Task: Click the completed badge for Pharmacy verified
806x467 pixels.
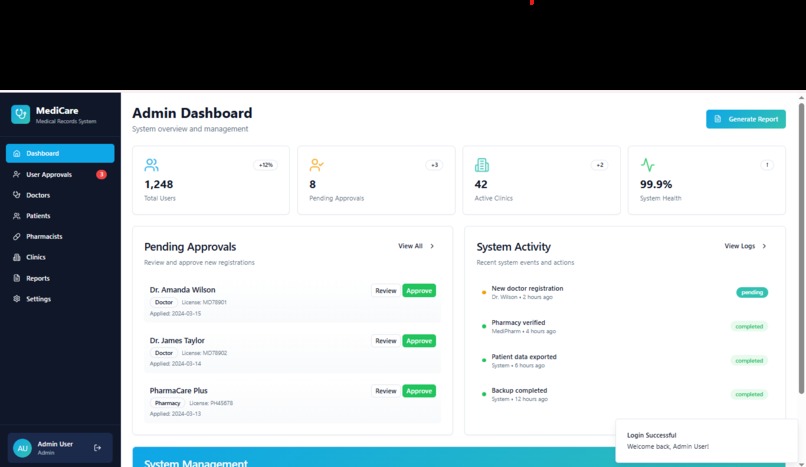Action: click(x=749, y=326)
